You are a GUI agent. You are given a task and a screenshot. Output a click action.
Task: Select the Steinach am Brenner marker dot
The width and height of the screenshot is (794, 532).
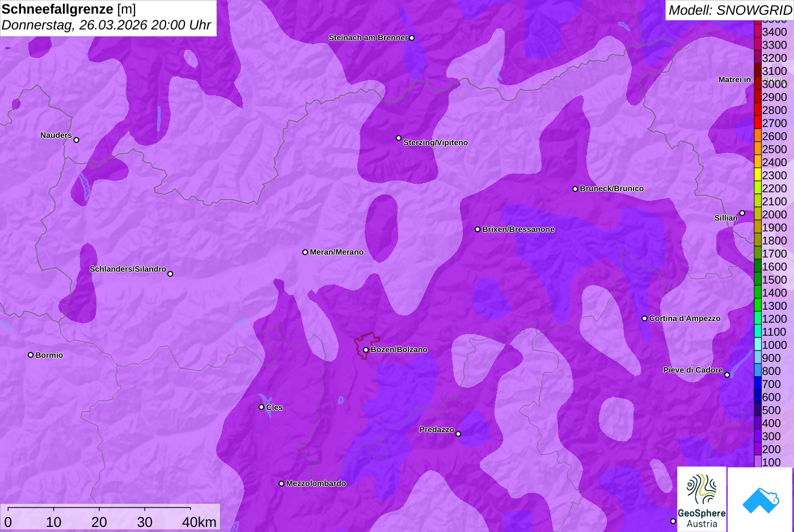point(412,38)
